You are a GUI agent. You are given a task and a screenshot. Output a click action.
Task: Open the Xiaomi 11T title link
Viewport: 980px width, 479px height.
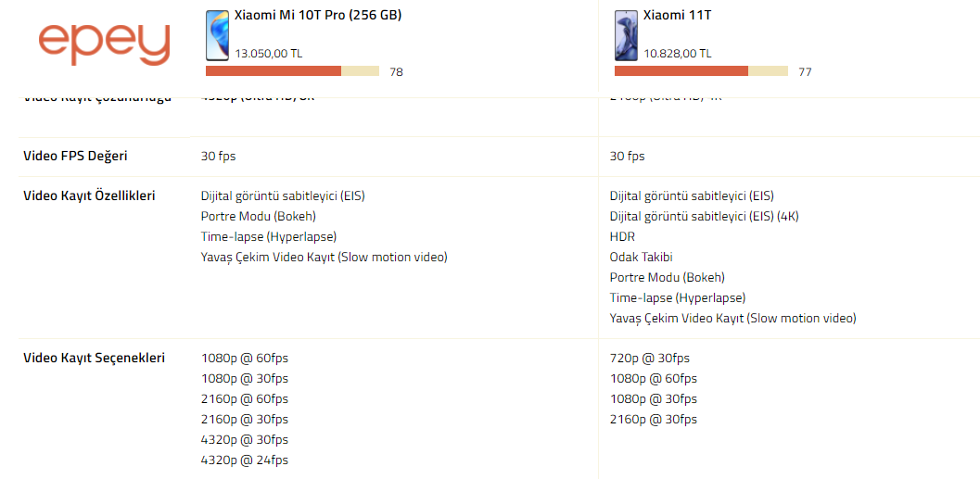[x=677, y=15]
